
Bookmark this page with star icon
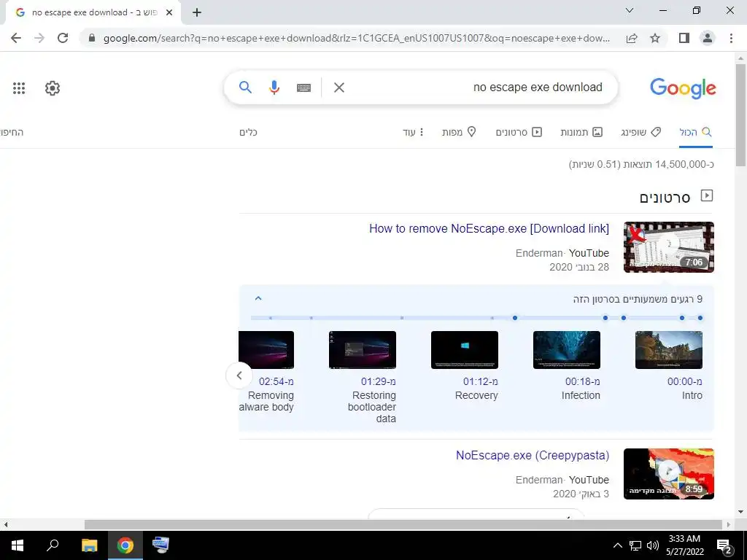point(655,38)
